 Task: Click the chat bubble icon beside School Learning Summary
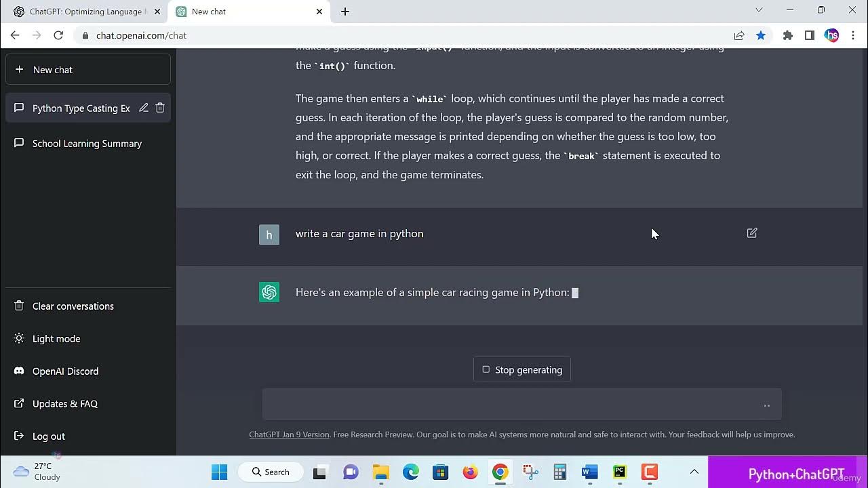point(19,143)
